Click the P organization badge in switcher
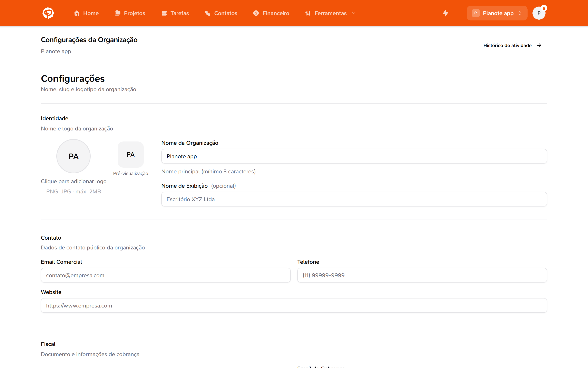588x368 pixels. 476,13
